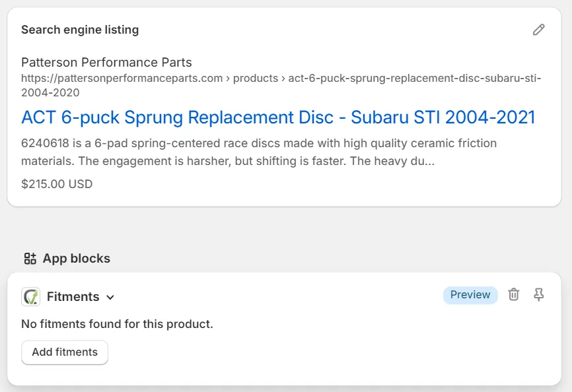Delete the Fitments app block via trash icon
Viewport: 572px width, 392px height.
513,295
